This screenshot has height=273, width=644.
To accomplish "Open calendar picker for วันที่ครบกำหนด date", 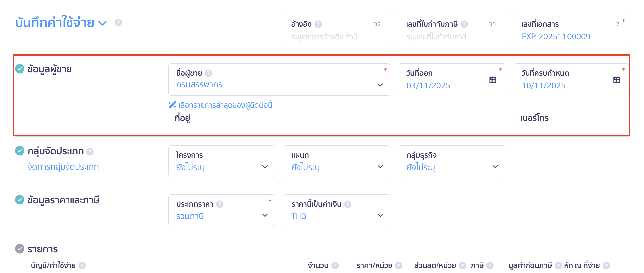I will click(x=616, y=79).
